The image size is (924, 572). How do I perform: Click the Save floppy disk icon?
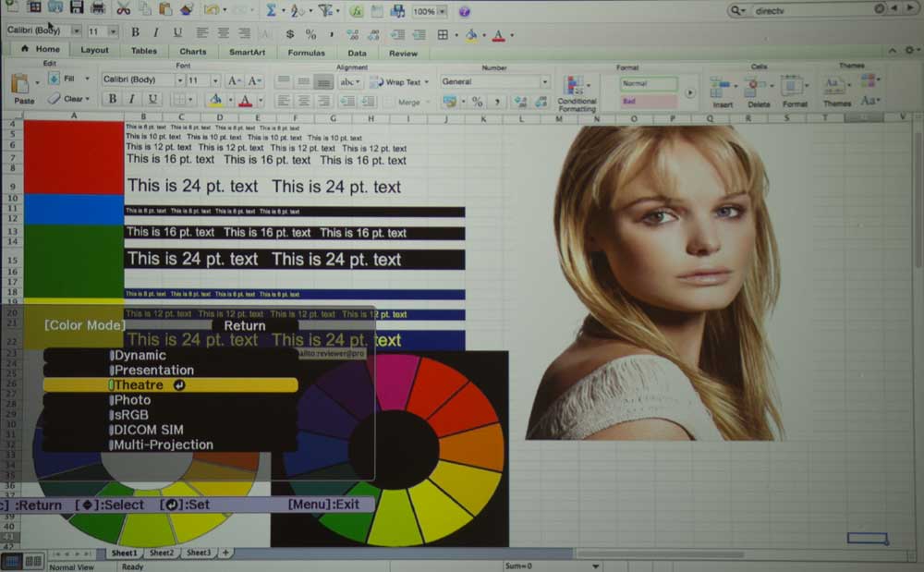[x=77, y=7]
